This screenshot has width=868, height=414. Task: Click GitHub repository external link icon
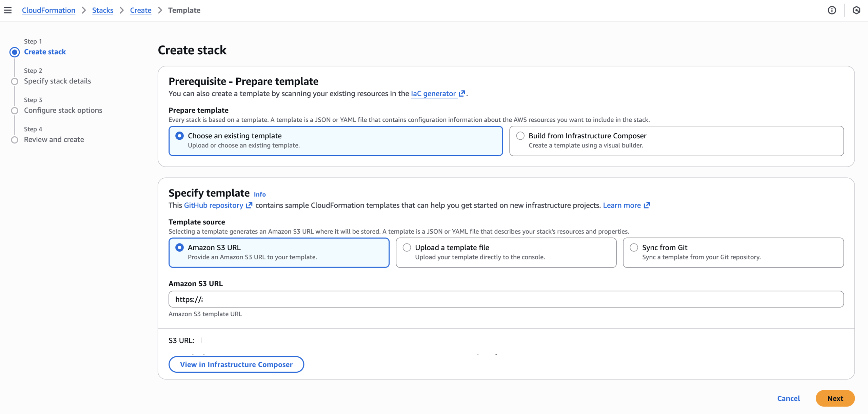tap(249, 205)
